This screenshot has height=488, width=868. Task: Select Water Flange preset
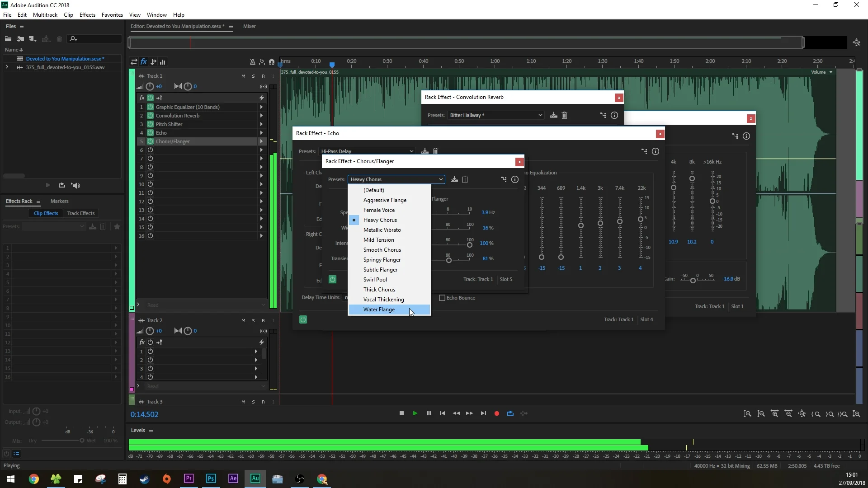coord(390,310)
